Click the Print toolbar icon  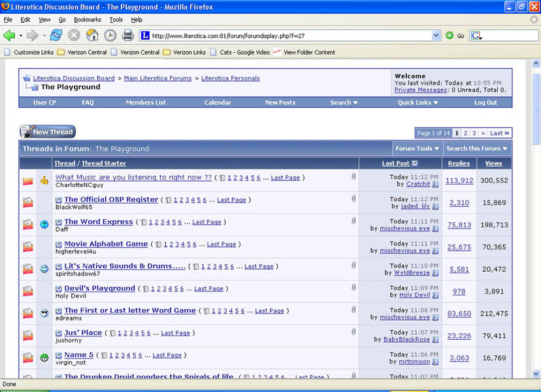[x=128, y=35]
